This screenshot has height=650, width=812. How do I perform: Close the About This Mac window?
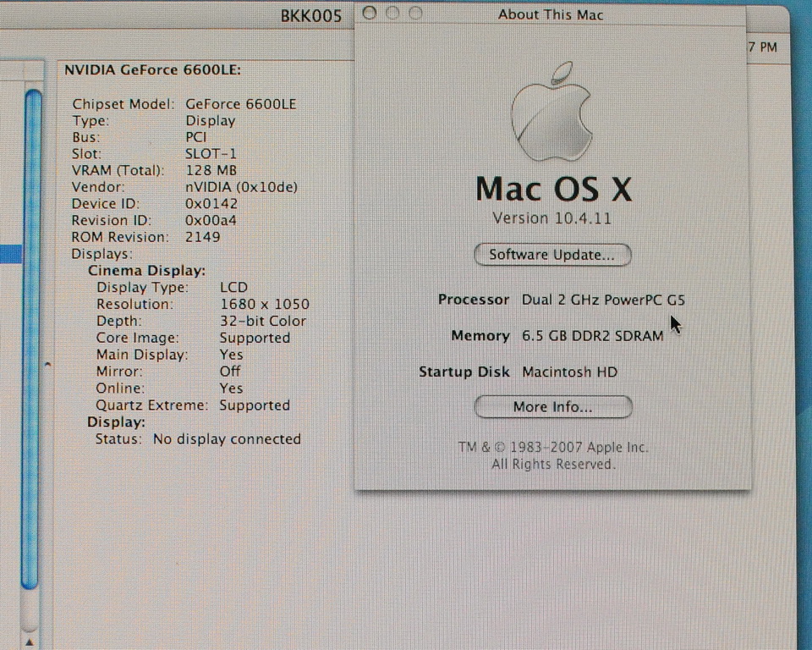tap(370, 13)
